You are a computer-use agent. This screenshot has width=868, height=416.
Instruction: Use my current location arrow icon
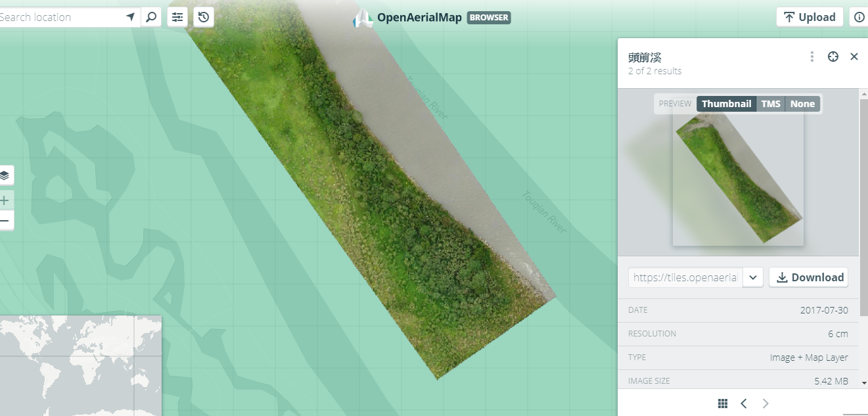click(x=131, y=17)
